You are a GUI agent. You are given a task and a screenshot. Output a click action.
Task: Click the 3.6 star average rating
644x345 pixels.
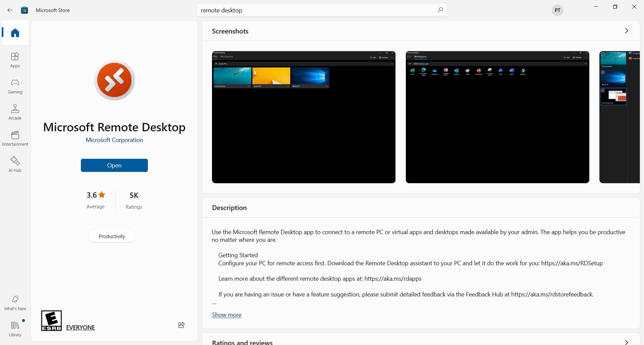(x=96, y=200)
